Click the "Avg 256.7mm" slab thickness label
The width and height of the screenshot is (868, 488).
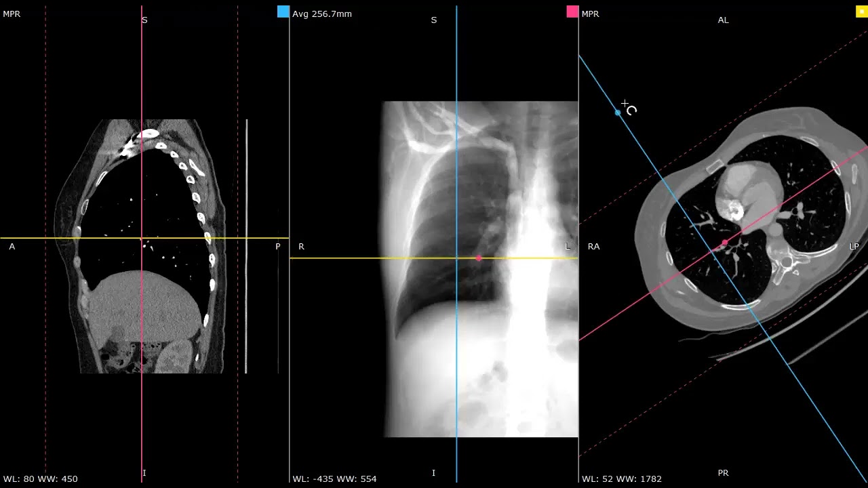[322, 14]
